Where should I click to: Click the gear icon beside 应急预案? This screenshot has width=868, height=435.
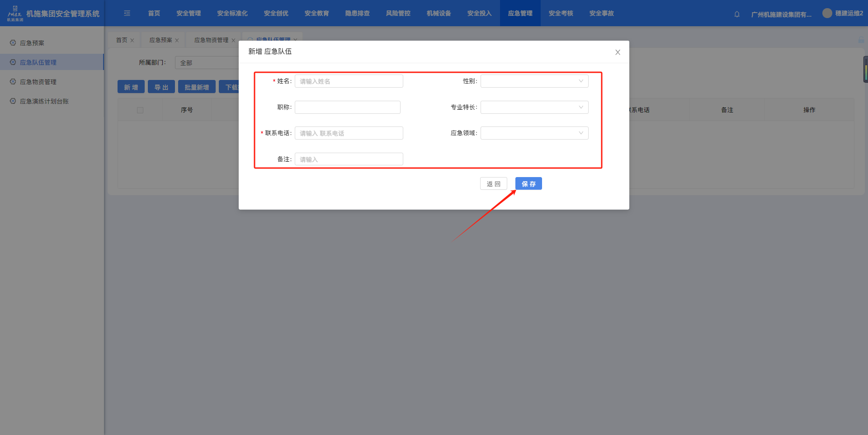[x=13, y=43]
